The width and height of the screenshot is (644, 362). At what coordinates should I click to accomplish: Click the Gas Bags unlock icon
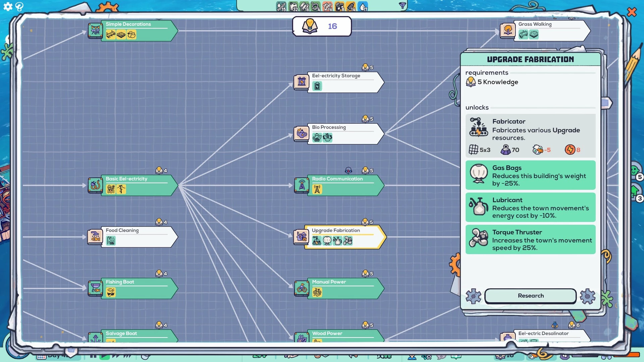pos(478,174)
